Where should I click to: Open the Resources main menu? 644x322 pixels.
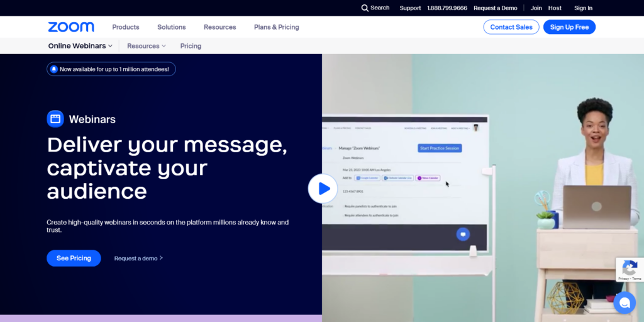[x=219, y=27]
